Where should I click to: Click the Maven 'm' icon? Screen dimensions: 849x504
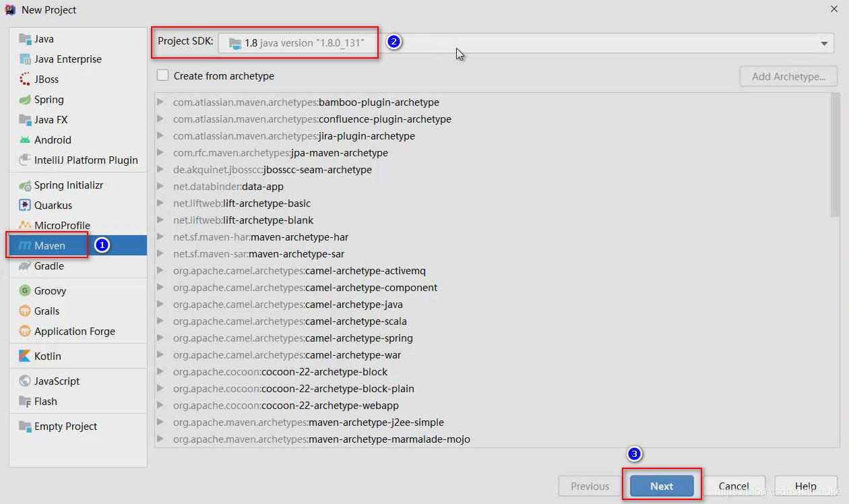[x=25, y=246]
